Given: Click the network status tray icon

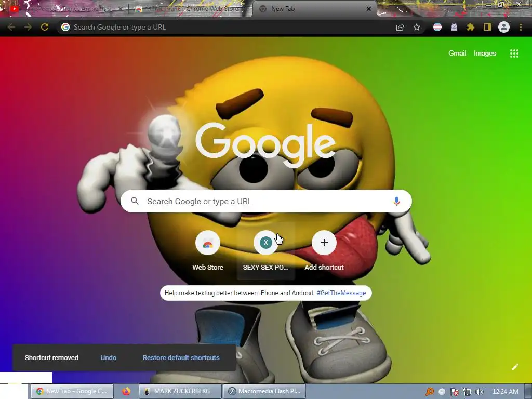Looking at the screenshot, I should coord(467,392).
